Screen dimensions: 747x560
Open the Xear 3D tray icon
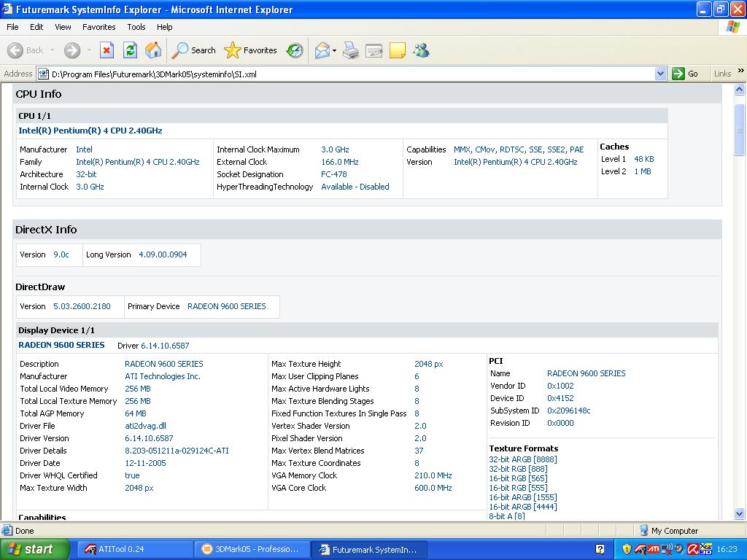click(x=705, y=550)
